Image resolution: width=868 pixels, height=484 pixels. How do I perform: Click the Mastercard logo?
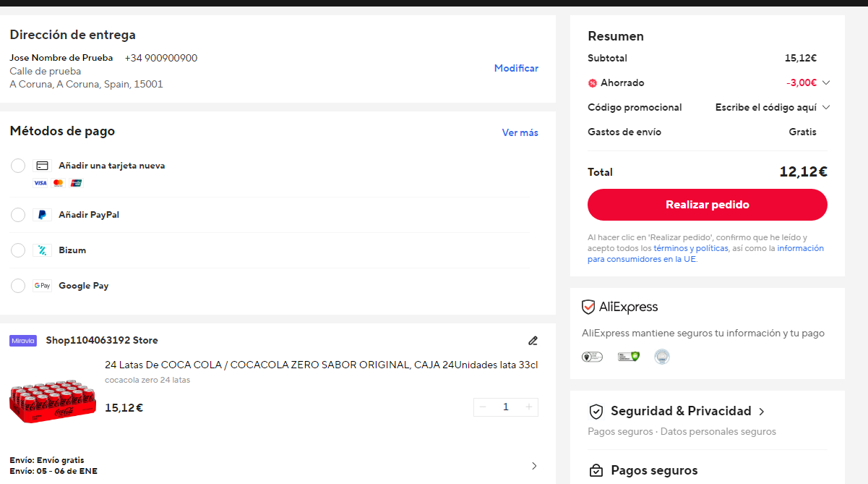(x=59, y=183)
